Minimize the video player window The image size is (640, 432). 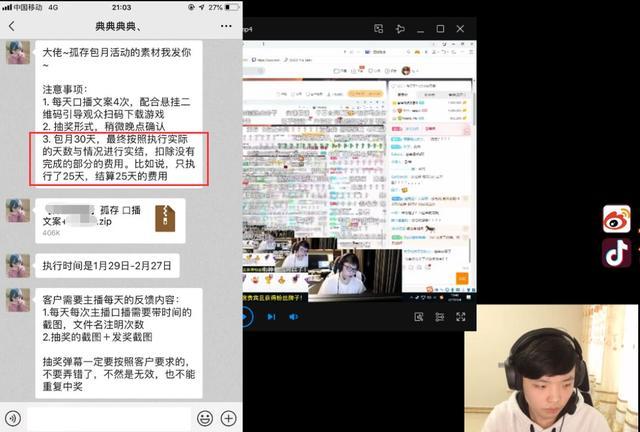[420, 29]
